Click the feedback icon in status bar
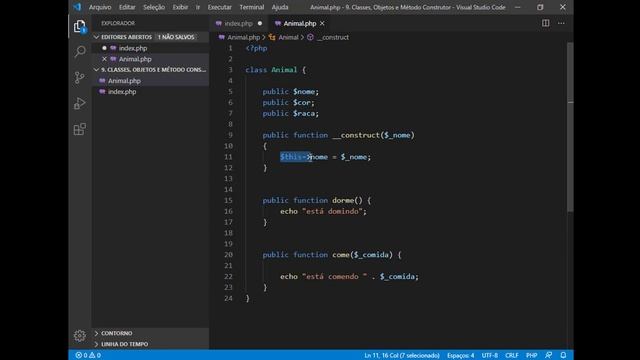 click(548, 355)
